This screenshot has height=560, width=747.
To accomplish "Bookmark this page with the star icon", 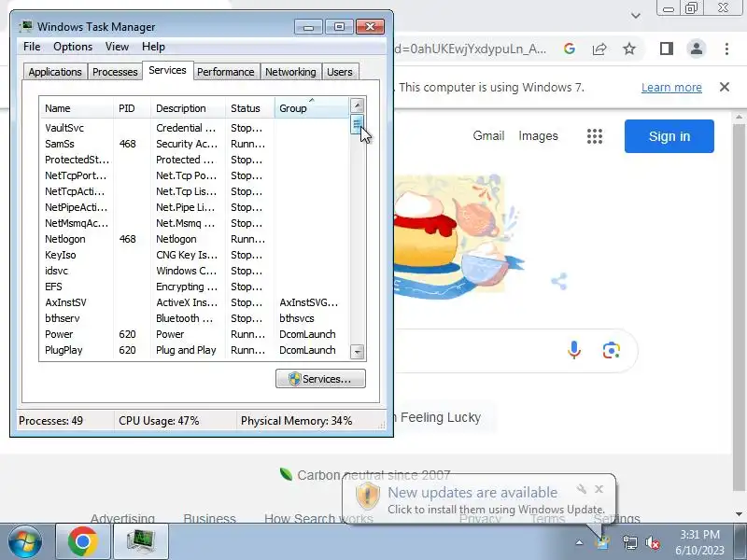I will tap(629, 49).
